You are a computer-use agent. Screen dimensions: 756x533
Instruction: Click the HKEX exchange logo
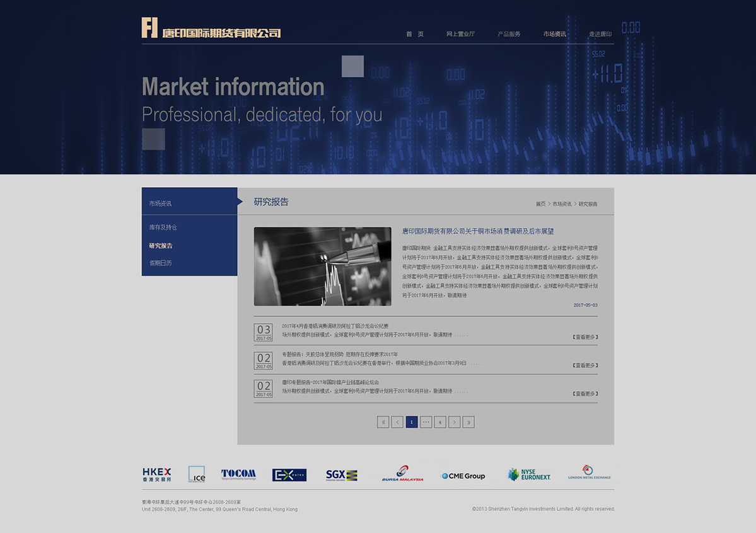tap(156, 474)
